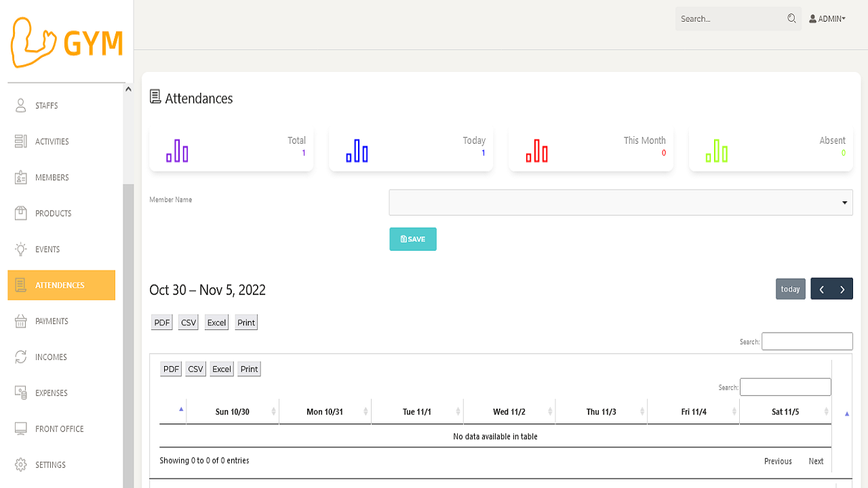View the Payments section
The width and height of the screenshot is (868, 488).
pos(50,321)
